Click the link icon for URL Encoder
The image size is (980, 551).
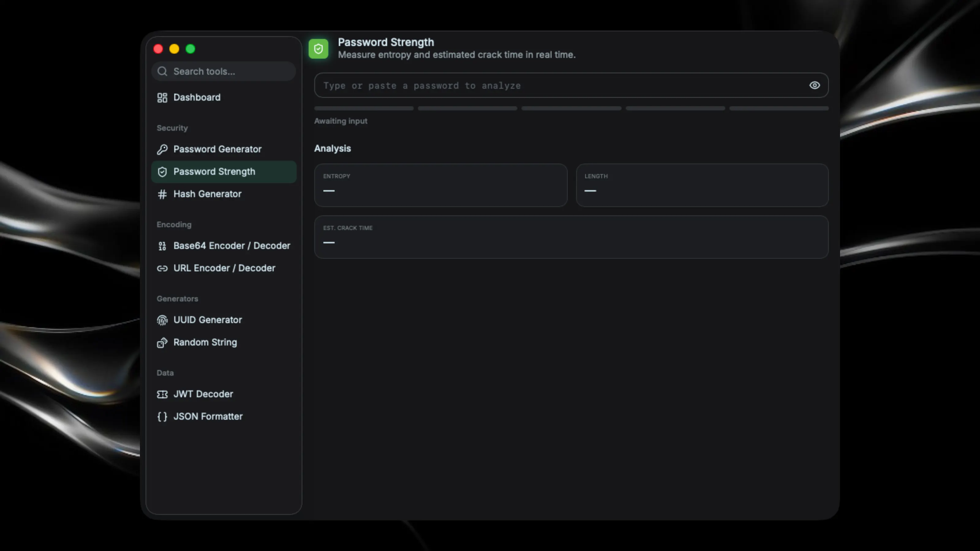[x=162, y=268]
